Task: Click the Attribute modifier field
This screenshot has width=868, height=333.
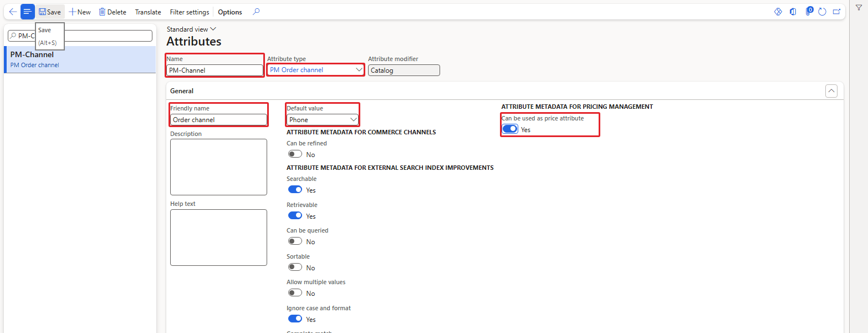Action: click(404, 70)
